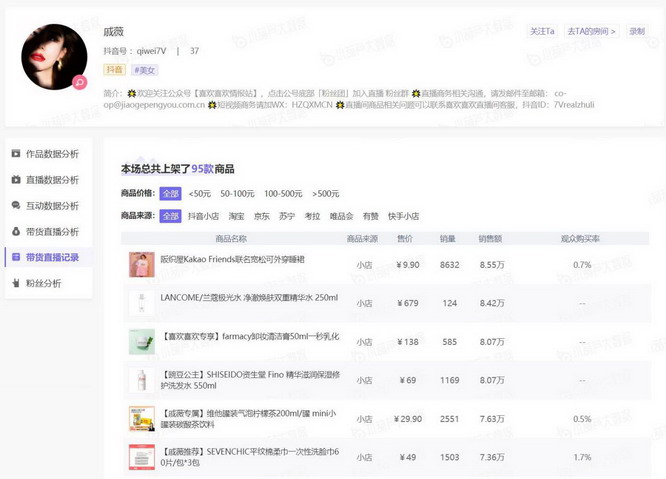Select the 抖音小店 source filter
The width and height of the screenshot is (666, 479).
pos(204,216)
